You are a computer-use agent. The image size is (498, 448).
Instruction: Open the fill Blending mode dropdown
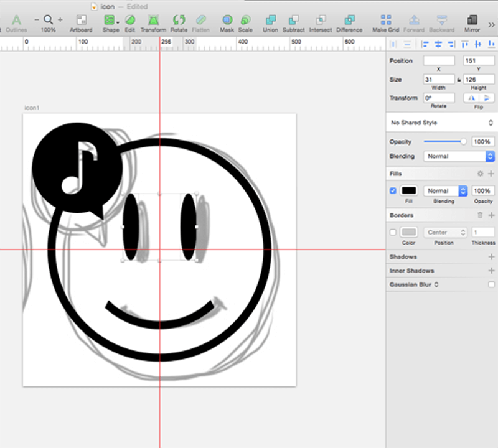pyautogui.click(x=445, y=190)
